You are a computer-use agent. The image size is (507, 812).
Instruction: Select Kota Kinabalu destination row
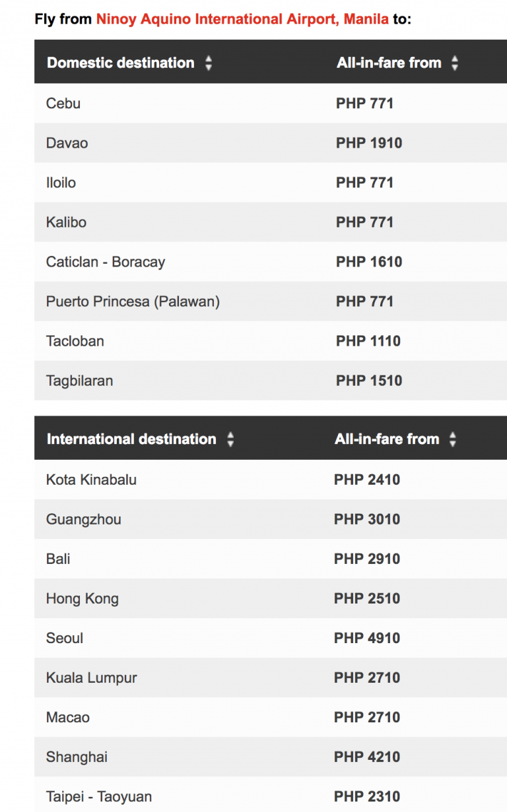coord(91,480)
